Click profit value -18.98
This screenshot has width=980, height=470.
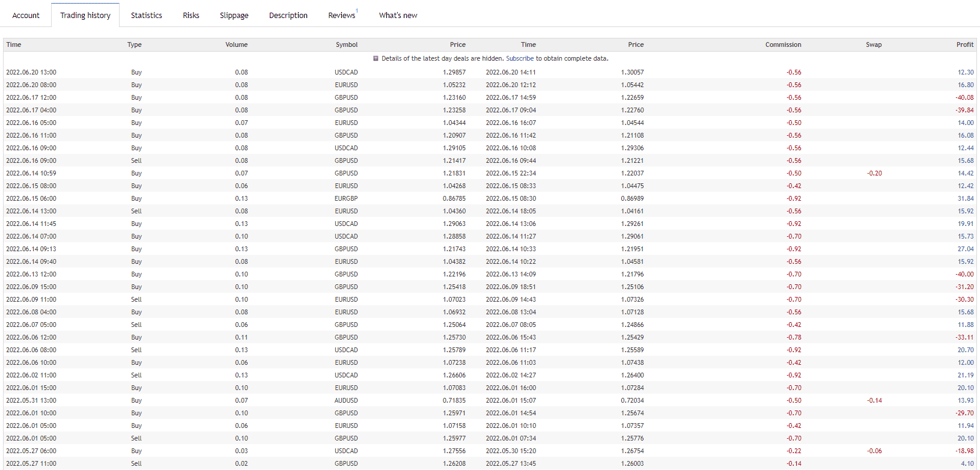[964, 451]
